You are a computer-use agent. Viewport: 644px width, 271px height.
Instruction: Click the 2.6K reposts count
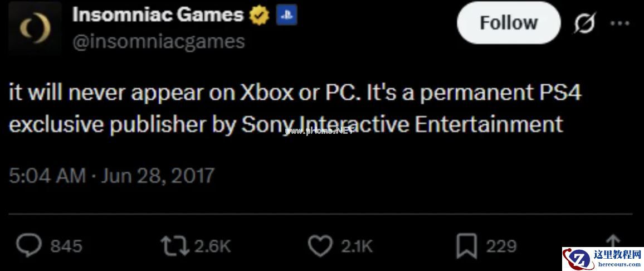212,246
